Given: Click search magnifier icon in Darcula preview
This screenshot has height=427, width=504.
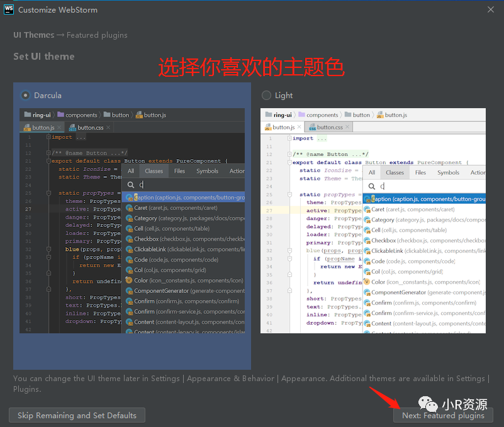Looking at the screenshot, I should click(130, 185).
